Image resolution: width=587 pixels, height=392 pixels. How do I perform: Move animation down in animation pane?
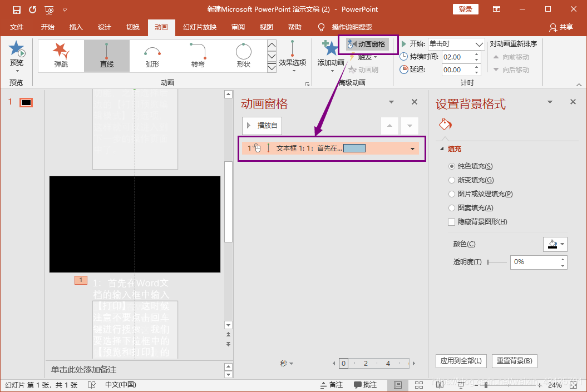click(410, 126)
